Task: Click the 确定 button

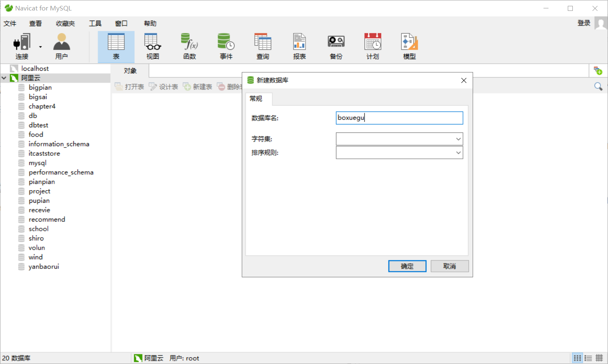Action: pyautogui.click(x=407, y=266)
